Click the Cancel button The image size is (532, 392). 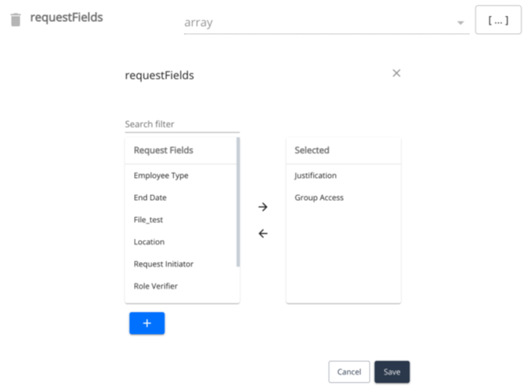click(348, 372)
